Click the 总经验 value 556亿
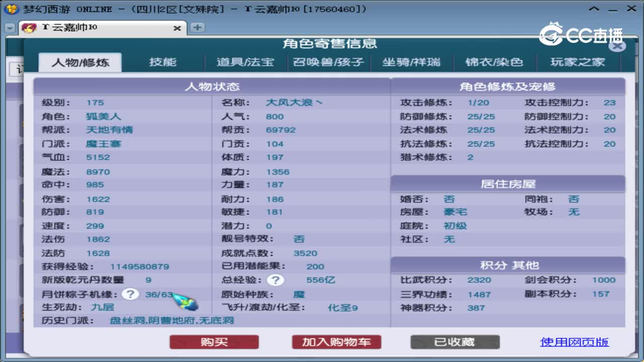Viewport: 644px width, 362px height. pos(320,280)
